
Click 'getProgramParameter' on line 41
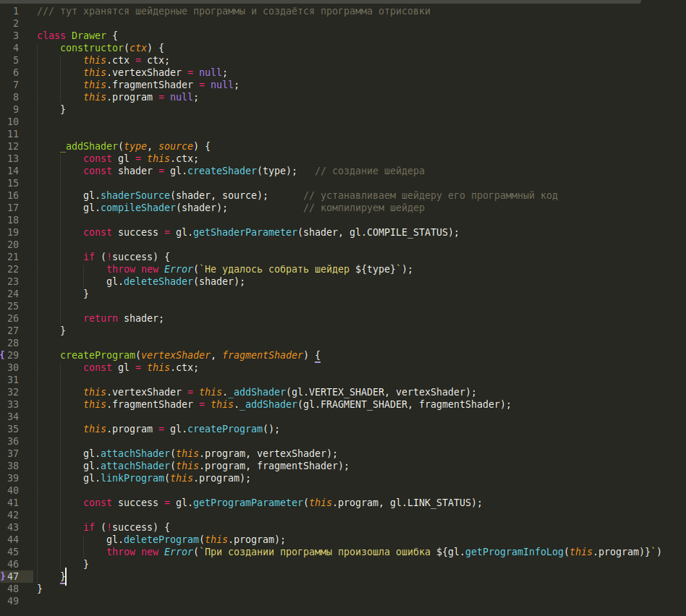click(248, 502)
